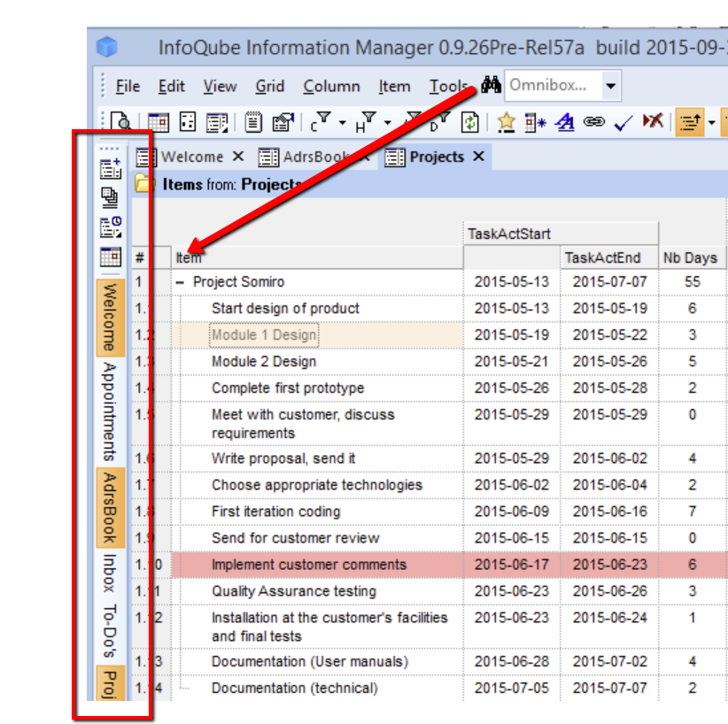The image size is (728, 724).
Task: Select 'Quality Assurance testing' item
Action: point(294,591)
